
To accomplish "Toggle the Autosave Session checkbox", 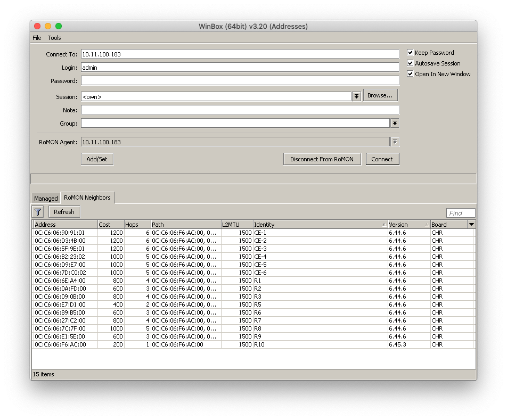I will [410, 63].
